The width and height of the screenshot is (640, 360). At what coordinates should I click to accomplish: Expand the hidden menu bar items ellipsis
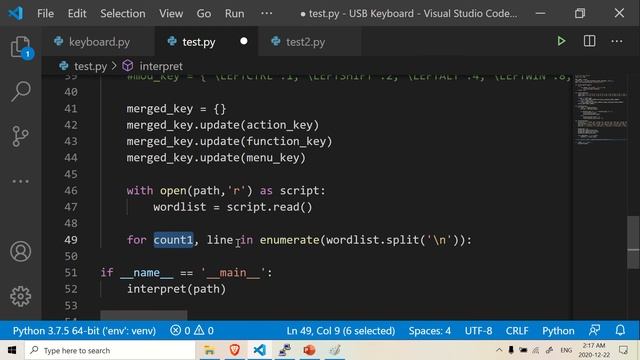click(267, 13)
